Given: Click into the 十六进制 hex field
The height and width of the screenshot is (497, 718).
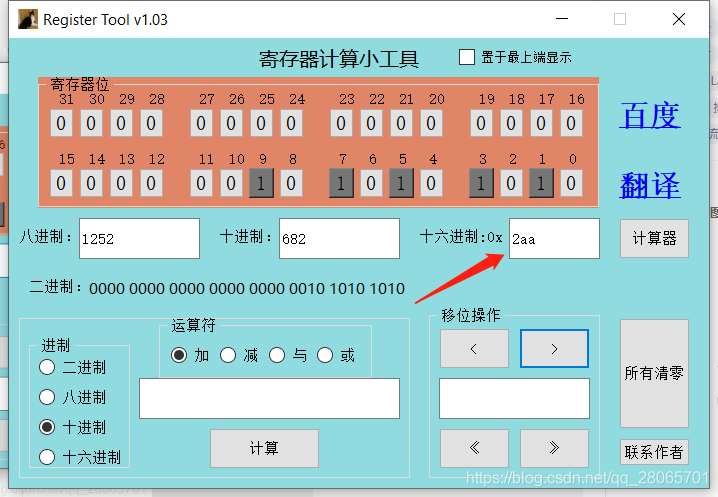Looking at the screenshot, I should pos(554,239).
